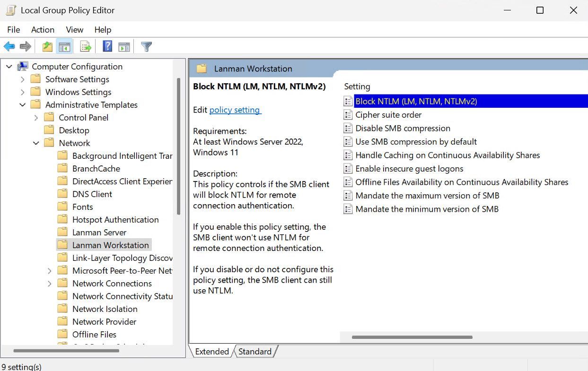Switch to the Standard tab
Viewport: 588px width, 371px height.
pyautogui.click(x=255, y=351)
